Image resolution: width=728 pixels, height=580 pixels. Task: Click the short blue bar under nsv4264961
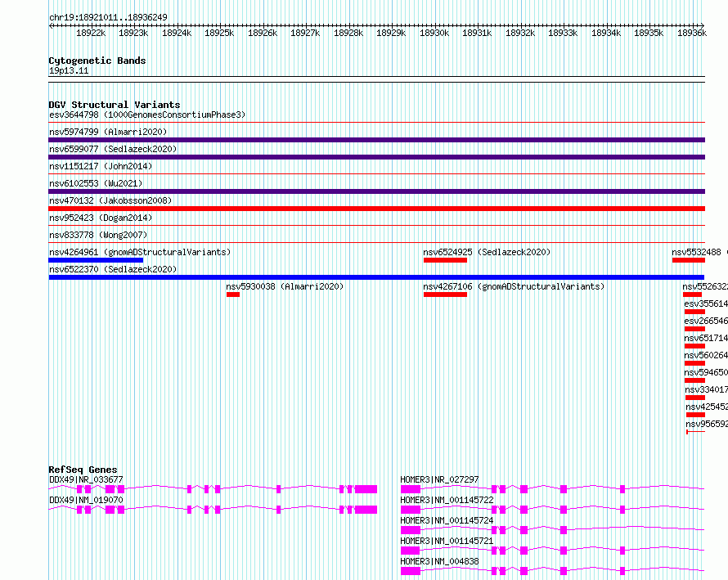point(96,260)
